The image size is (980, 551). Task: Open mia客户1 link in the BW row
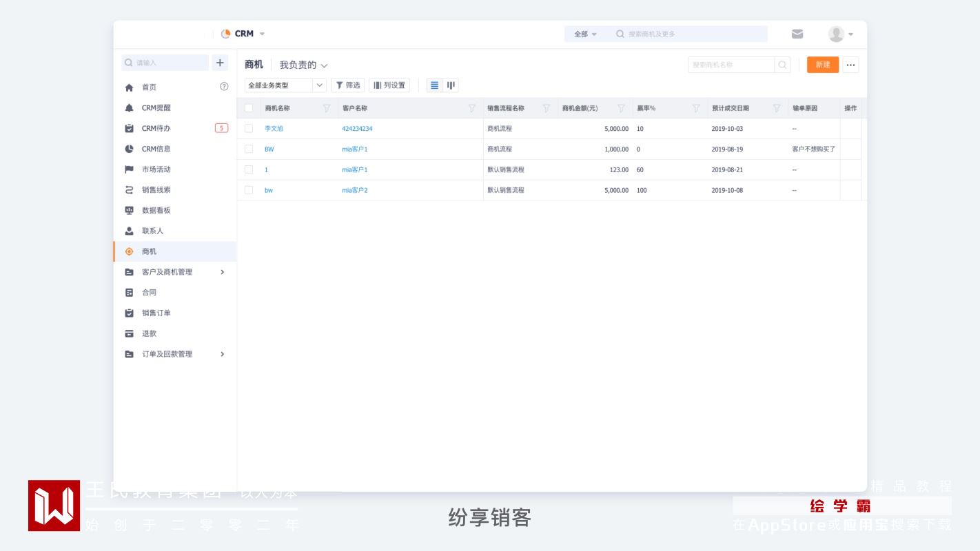(355, 149)
